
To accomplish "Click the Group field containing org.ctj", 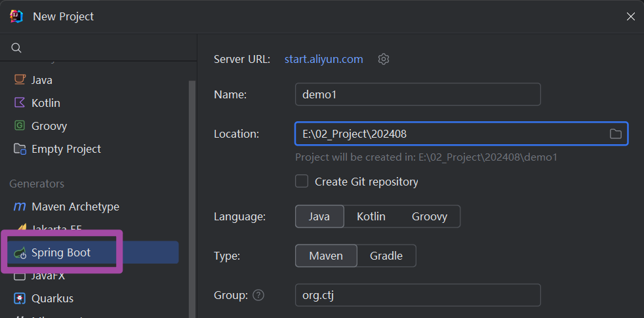I will [418, 295].
